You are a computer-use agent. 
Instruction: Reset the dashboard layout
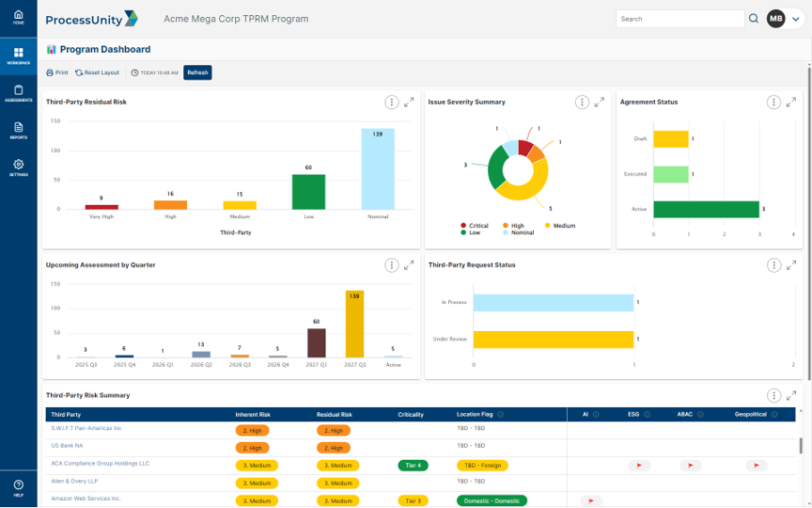point(98,72)
